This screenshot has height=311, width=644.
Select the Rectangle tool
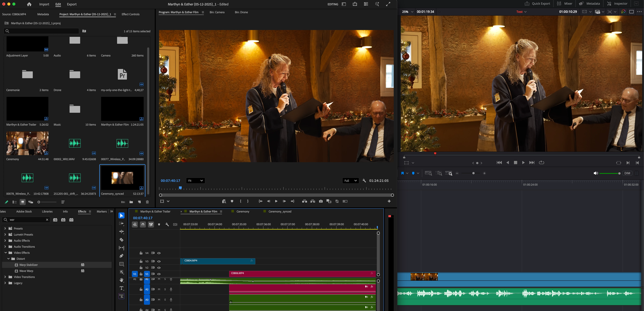tap(121, 264)
